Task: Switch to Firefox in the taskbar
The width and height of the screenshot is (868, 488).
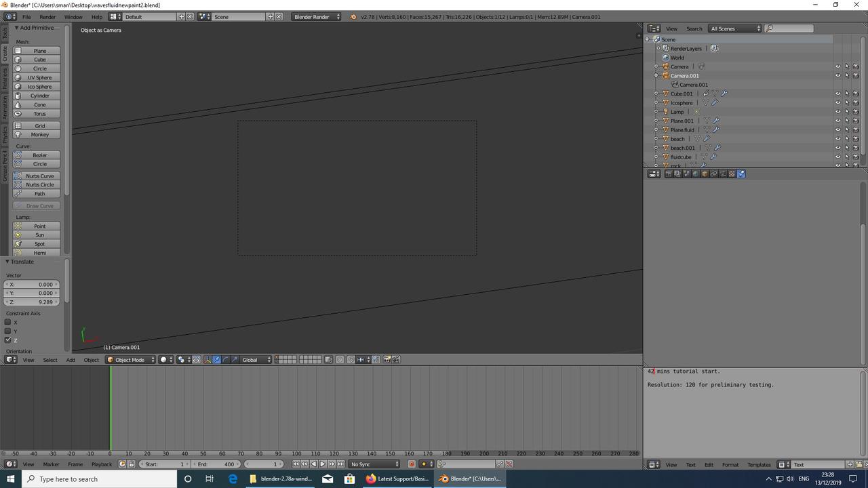Action: 397,479
